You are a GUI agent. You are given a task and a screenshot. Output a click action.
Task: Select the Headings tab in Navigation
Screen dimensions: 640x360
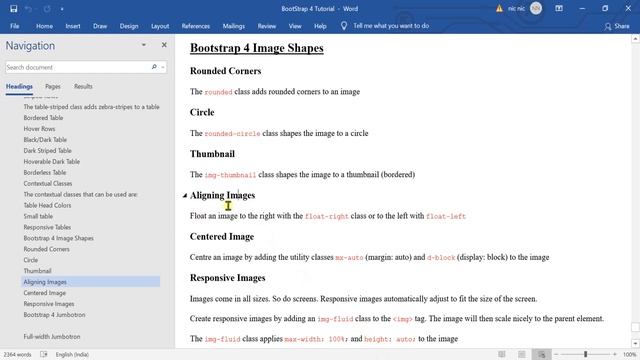tap(19, 86)
